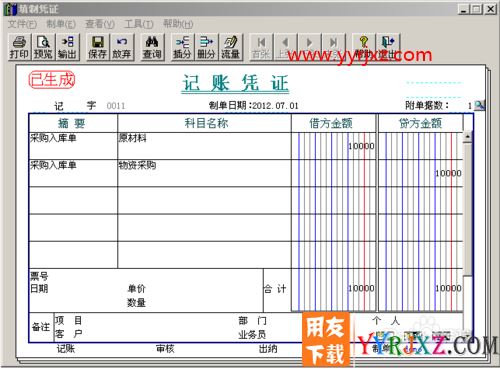Insert entry row with 插分 icon
The height and width of the screenshot is (369, 500).
click(x=183, y=47)
